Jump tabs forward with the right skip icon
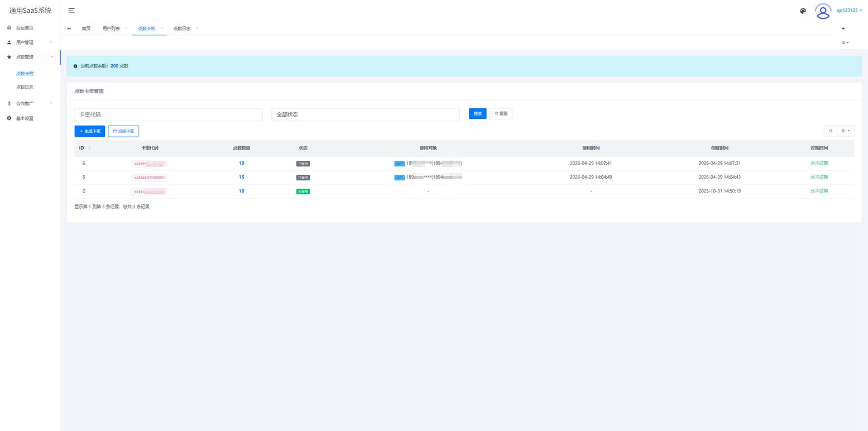 click(843, 28)
